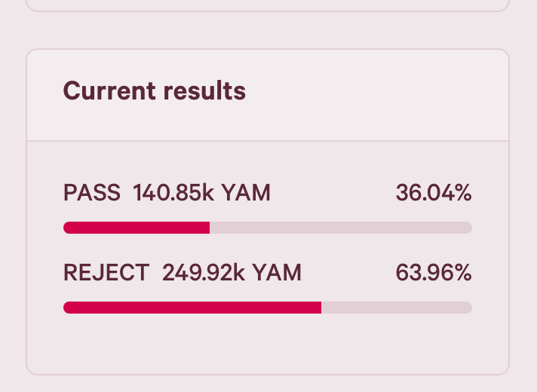The image size is (537, 392).
Task: Click the gap between PASS bar and REJECT label
Action: coord(268,248)
